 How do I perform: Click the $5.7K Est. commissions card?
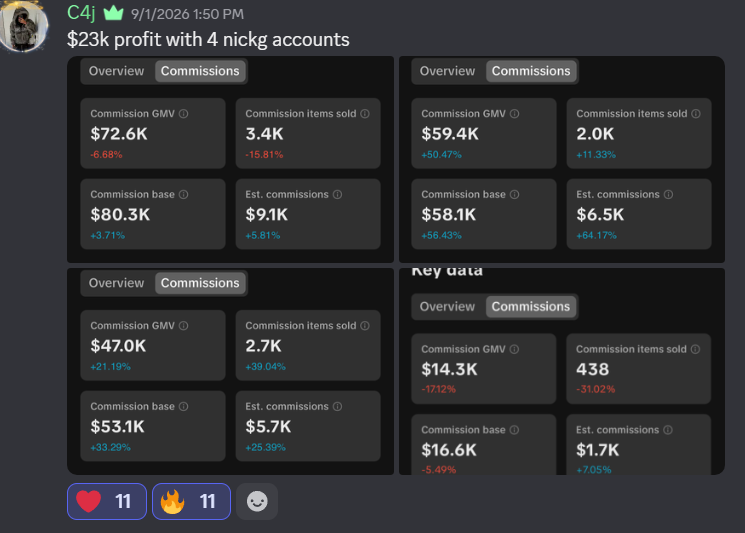(x=308, y=426)
